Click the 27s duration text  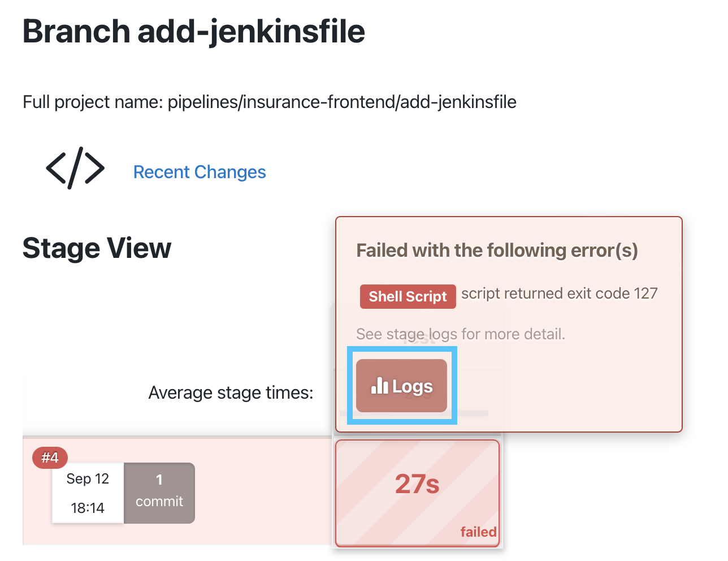(417, 484)
